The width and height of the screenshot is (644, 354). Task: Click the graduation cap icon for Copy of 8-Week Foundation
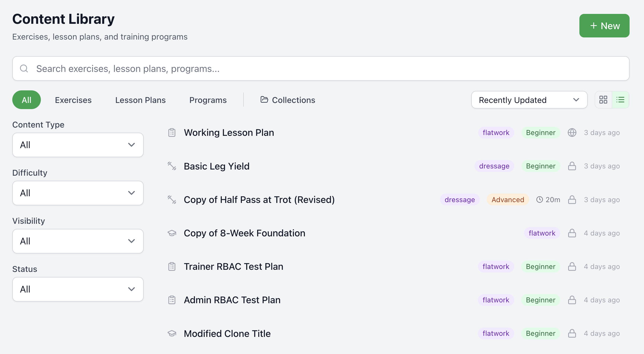[x=172, y=233]
